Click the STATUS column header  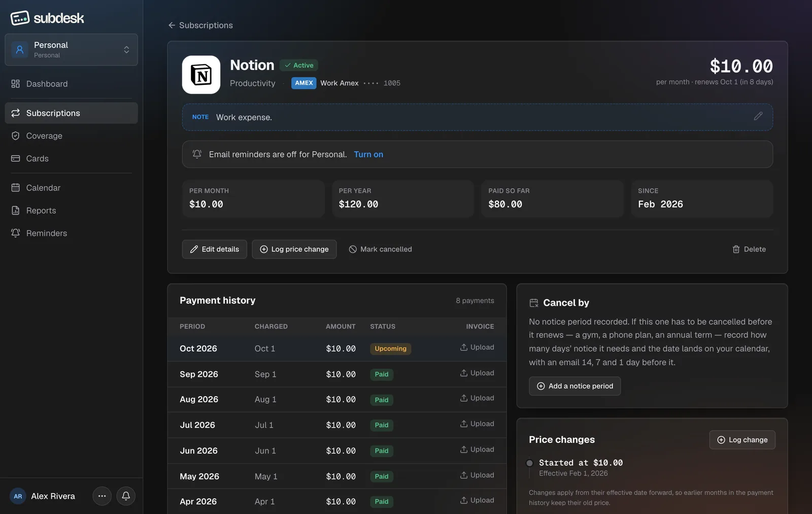383,327
